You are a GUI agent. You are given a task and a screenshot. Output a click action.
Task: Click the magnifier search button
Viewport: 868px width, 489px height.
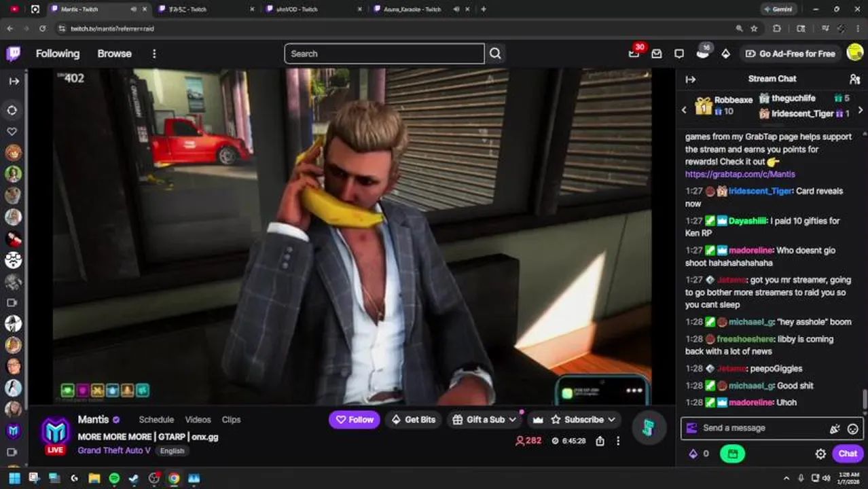click(x=495, y=54)
